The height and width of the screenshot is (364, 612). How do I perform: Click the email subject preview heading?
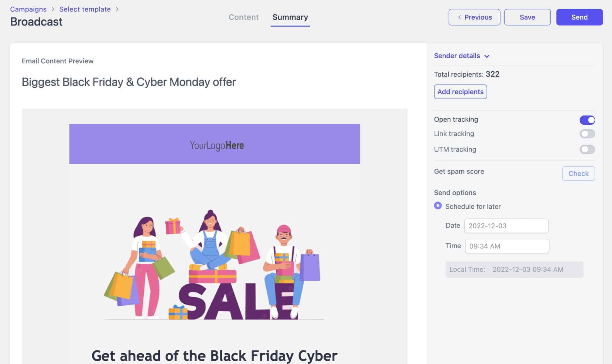(x=129, y=82)
